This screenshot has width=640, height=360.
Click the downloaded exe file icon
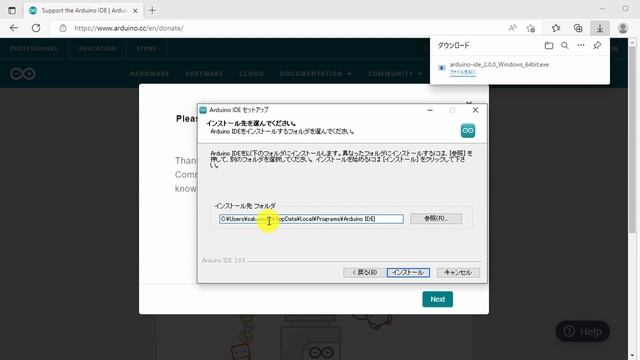442,68
